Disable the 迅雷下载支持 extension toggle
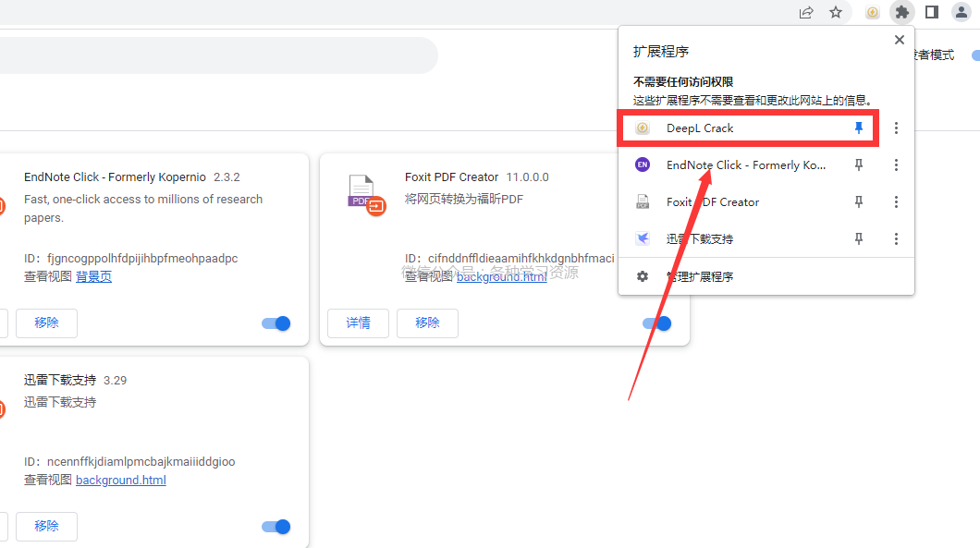The height and width of the screenshot is (548, 980). point(276,527)
